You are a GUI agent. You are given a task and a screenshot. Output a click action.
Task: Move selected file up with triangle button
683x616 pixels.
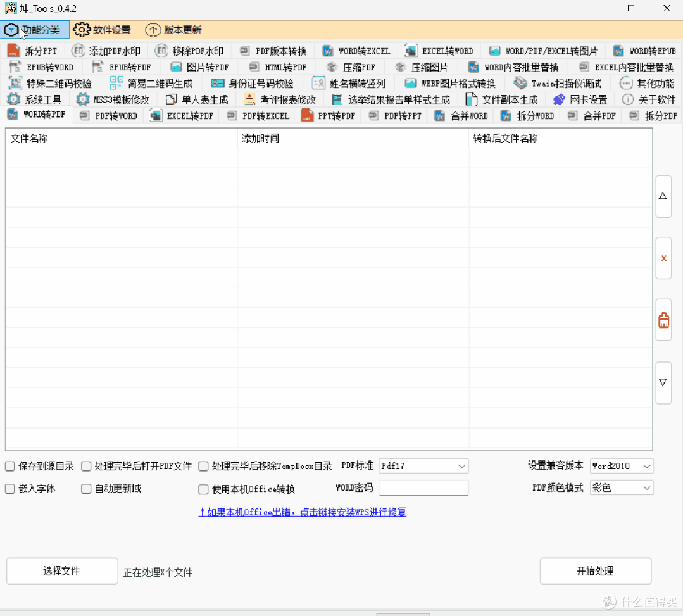pyautogui.click(x=663, y=196)
